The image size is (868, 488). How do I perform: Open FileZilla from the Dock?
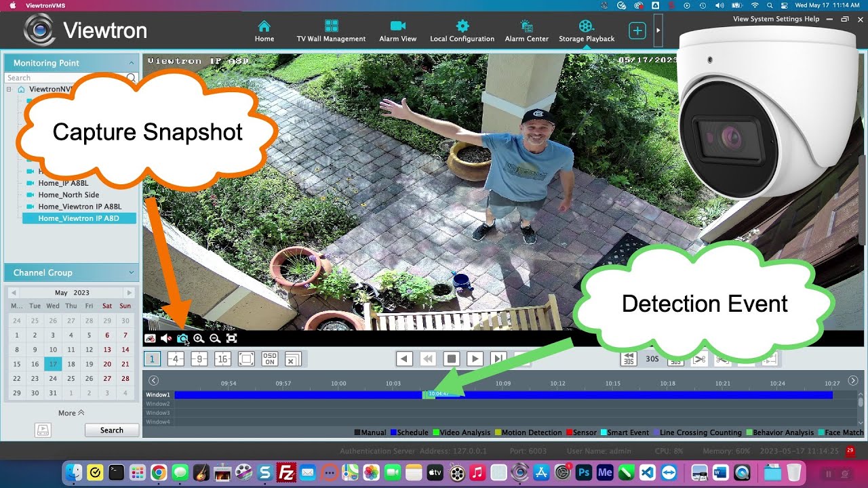click(286, 472)
